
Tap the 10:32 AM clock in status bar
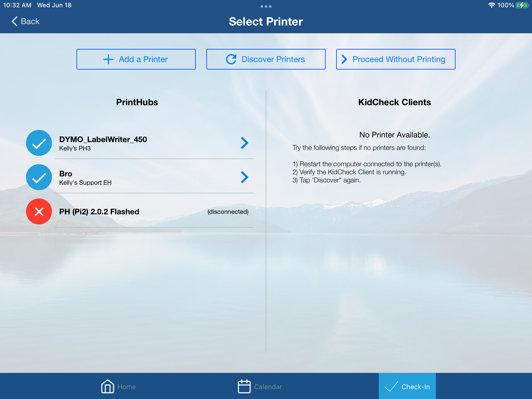(17, 5)
